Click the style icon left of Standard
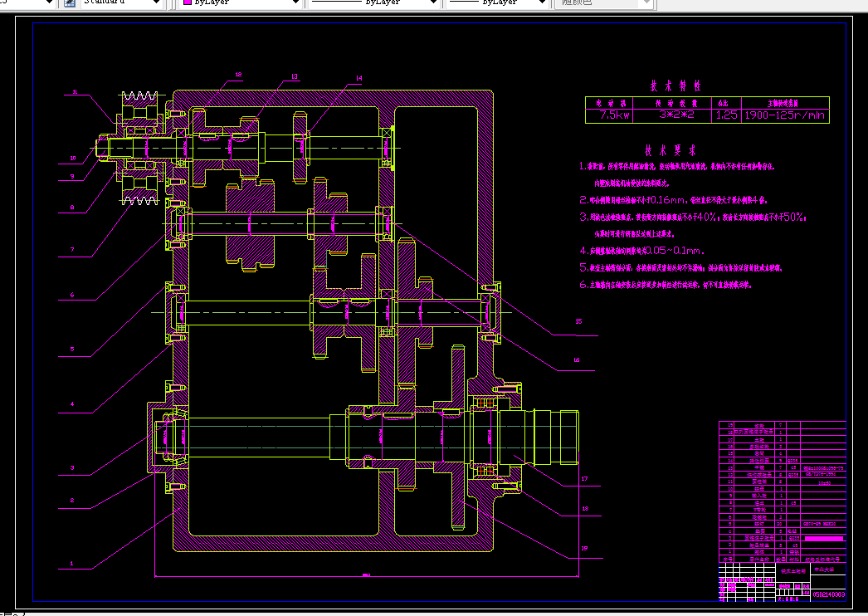The height and width of the screenshot is (616, 868). [70, 2]
